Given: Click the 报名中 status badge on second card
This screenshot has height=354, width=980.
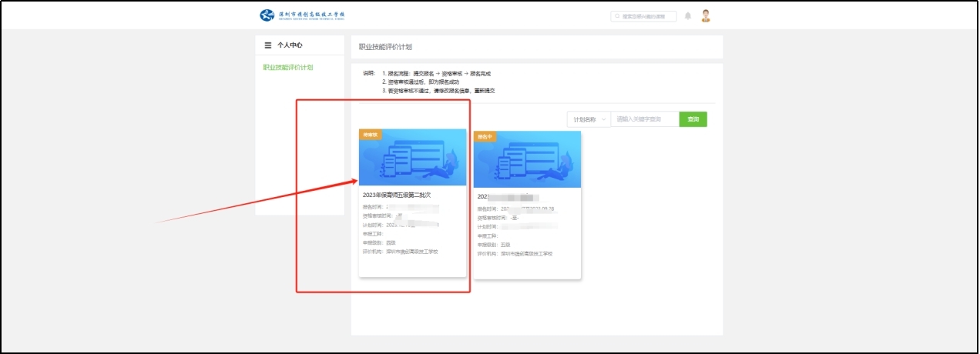Looking at the screenshot, I should coord(485,136).
